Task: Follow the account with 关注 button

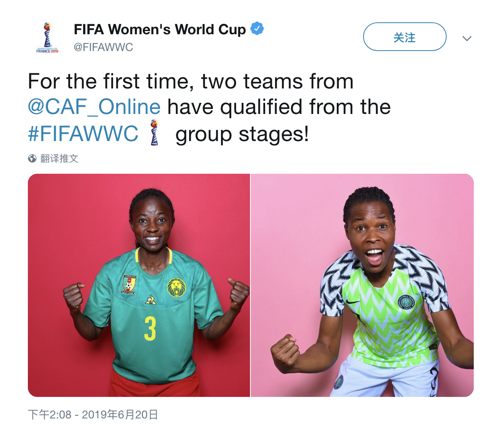Action: (x=404, y=37)
